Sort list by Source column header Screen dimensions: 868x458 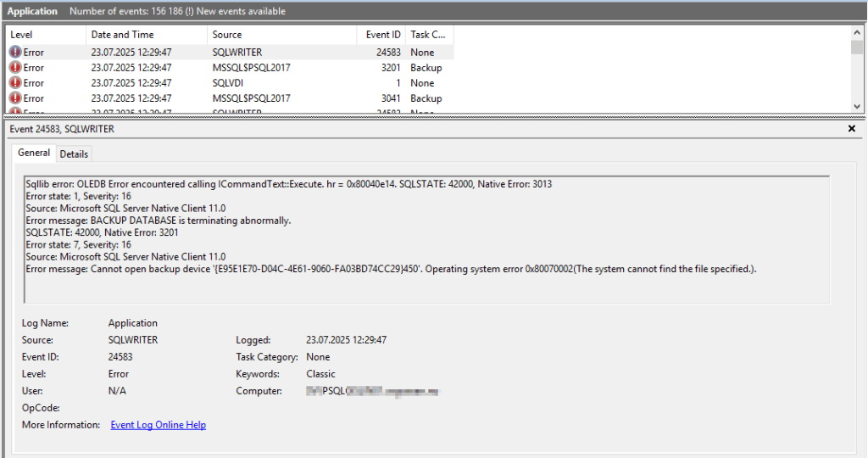tap(281, 35)
